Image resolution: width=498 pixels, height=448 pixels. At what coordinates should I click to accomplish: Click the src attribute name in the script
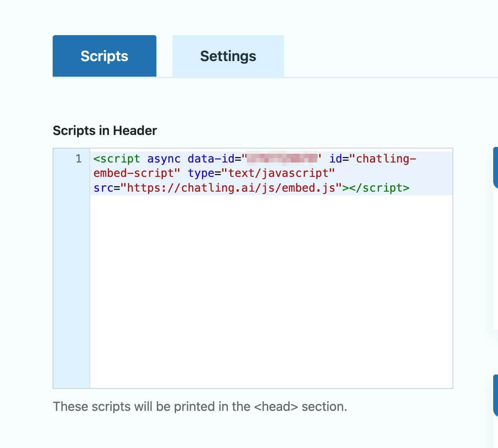(x=103, y=187)
